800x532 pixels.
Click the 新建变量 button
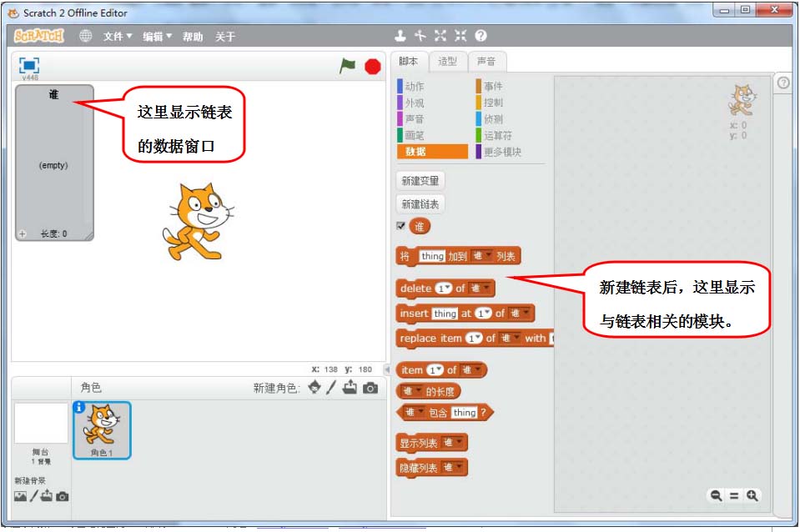(x=420, y=181)
